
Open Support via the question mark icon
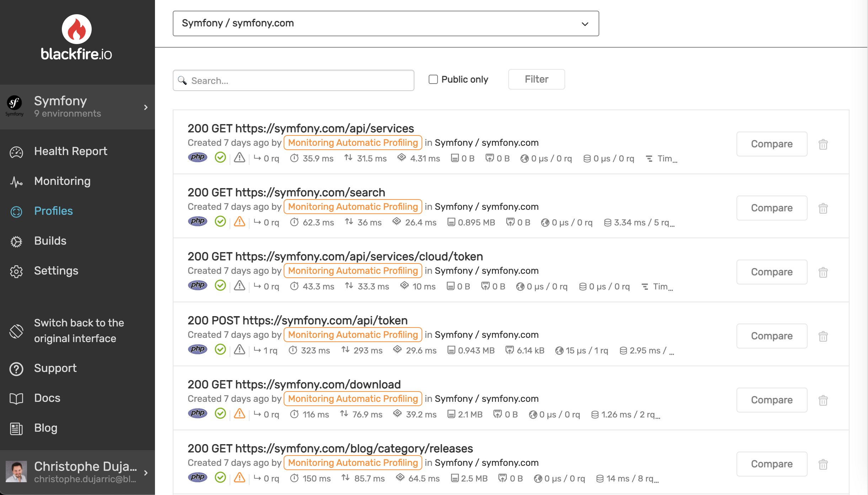click(x=16, y=369)
